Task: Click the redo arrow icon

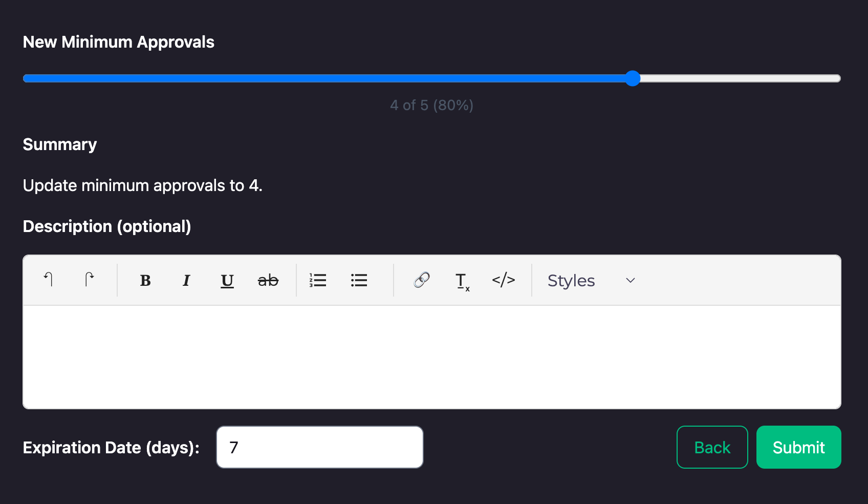Action: click(89, 280)
